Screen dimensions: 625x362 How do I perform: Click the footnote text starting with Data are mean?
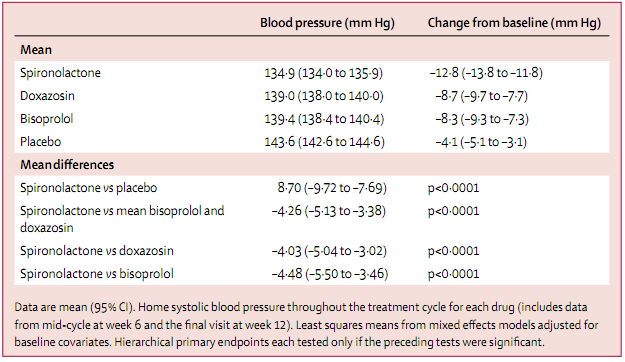click(307, 325)
